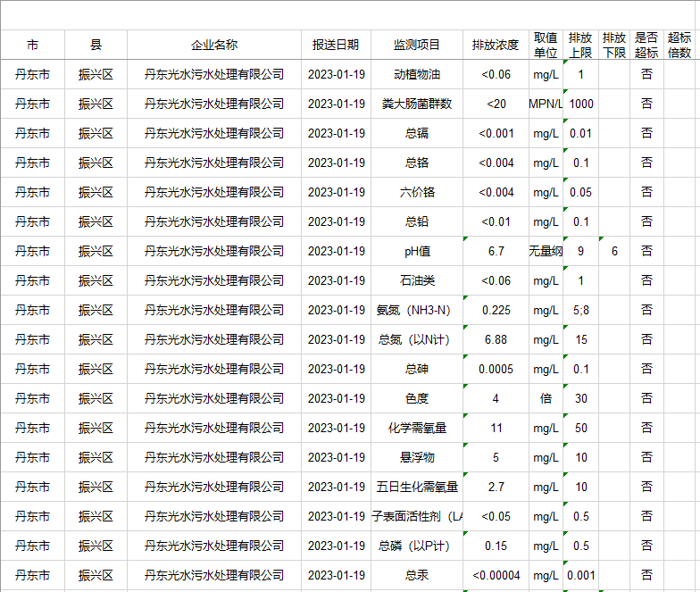
Task: Click the pH值 cell
Action: tap(417, 251)
